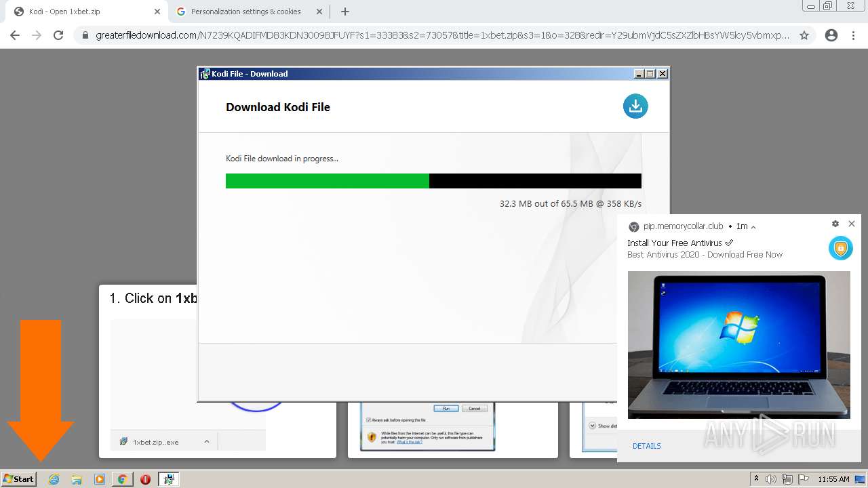Tick Always ask before opening this file checkbox

click(x=368, y=420)
